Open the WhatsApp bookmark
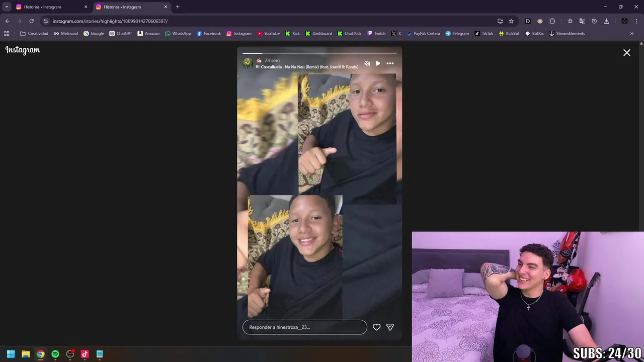 (x=178, y=34)
